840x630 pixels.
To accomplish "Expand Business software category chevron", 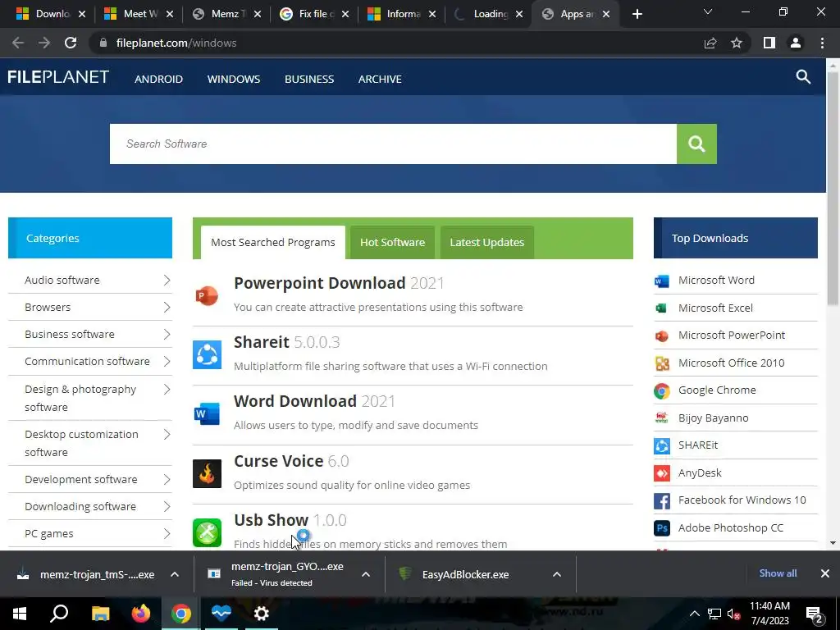I will point(167,335).
